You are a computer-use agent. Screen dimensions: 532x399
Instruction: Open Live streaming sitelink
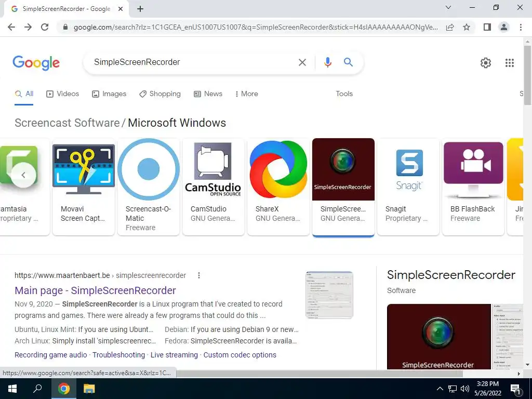(174, 355)
